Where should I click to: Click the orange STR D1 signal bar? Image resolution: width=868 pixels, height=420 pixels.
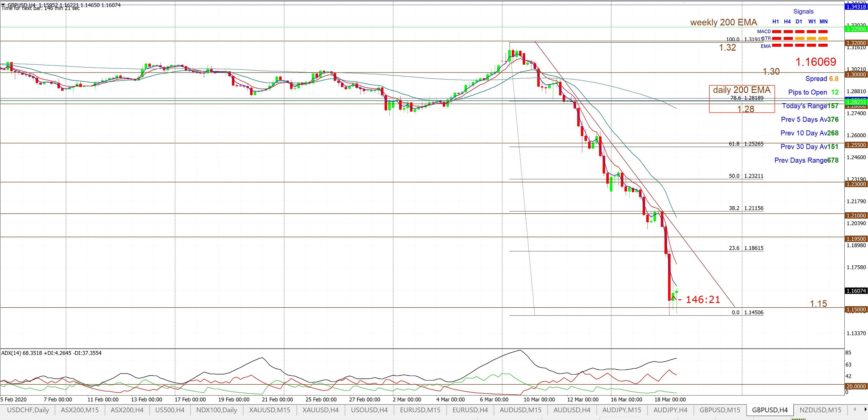point(800,38)
